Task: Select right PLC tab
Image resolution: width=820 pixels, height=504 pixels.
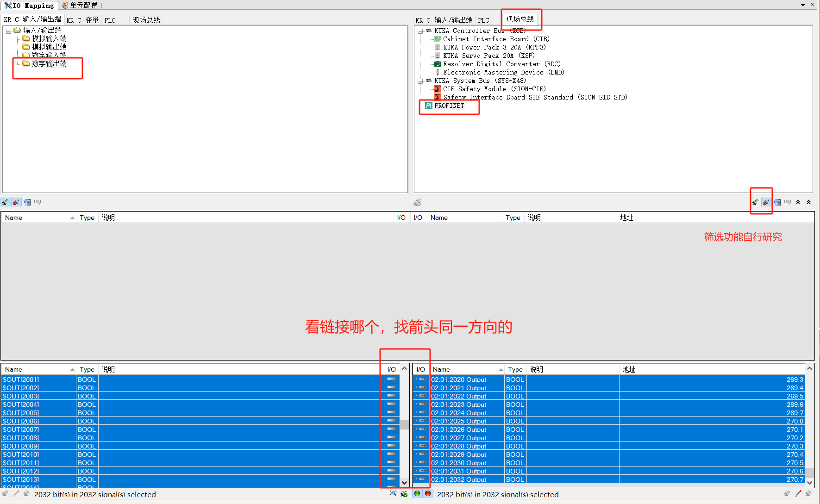Action: coord(483,20)
